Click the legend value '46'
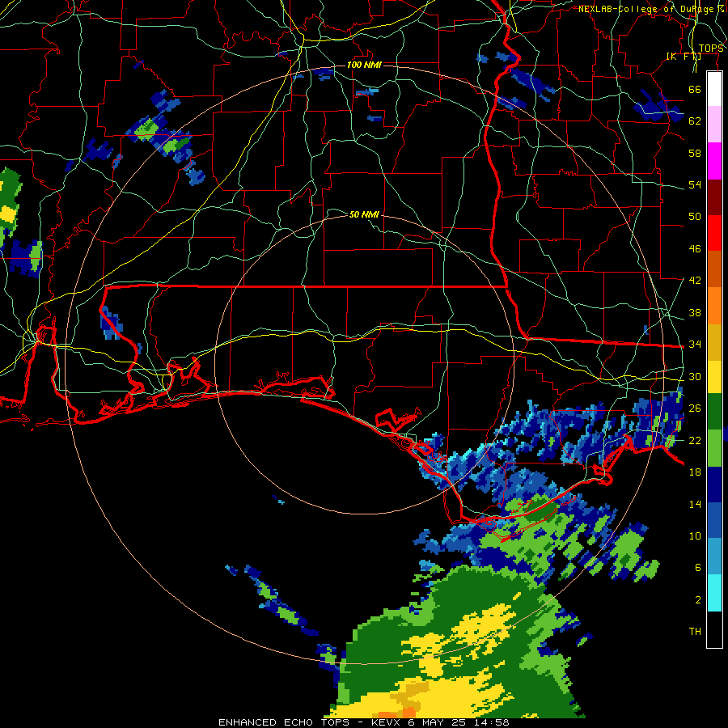 point(695,249)
